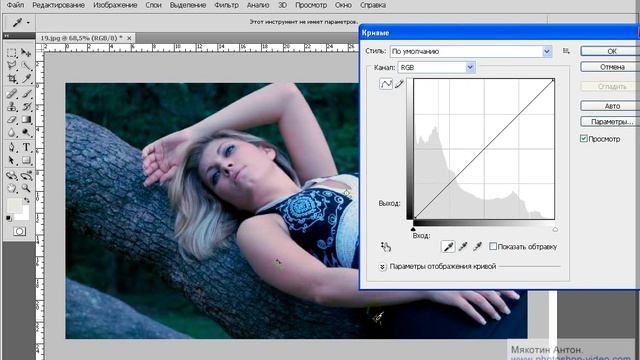The image size is (640, 360).
Task: Open the Файл menu
Action: (16, 5)
